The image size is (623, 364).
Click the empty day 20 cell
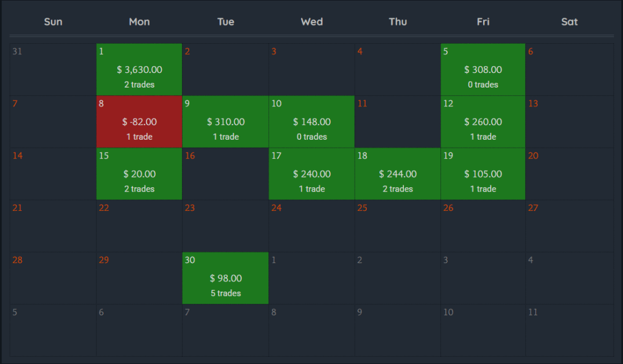[569, 174]
